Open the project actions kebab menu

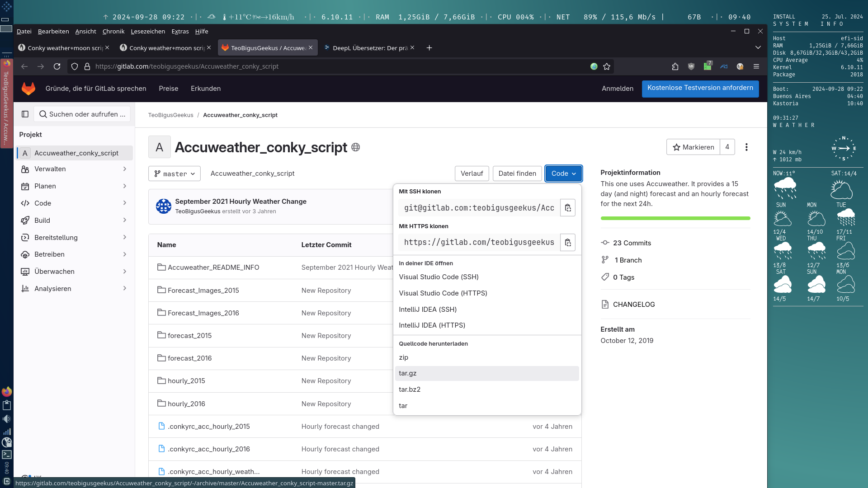pyautogui.click(x=746, y=147)
